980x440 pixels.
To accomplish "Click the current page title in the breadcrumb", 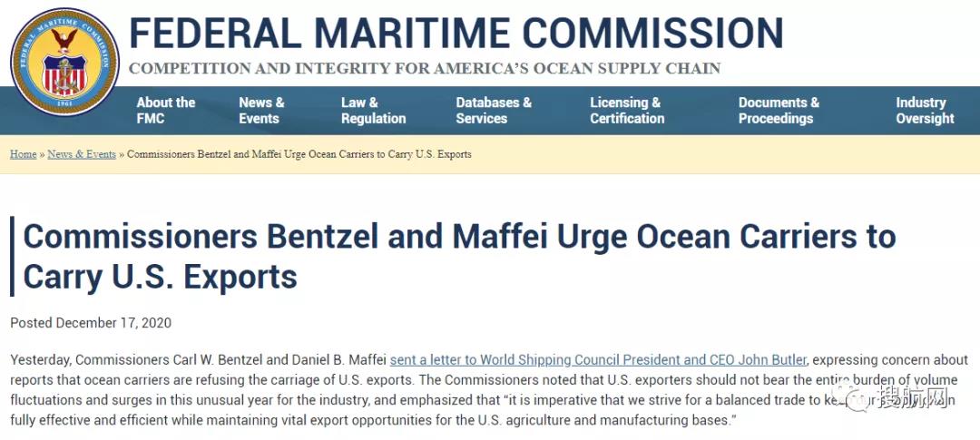I will click(x=299, y=154).
